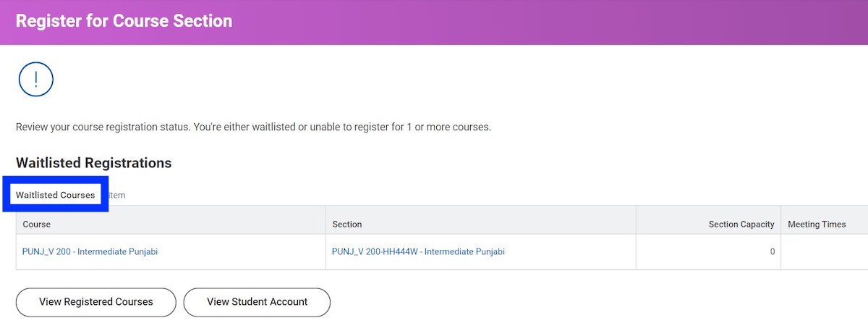Click the empty Meeting Times cell
This screenshot has height=331, width=868.
coord(825,252)
